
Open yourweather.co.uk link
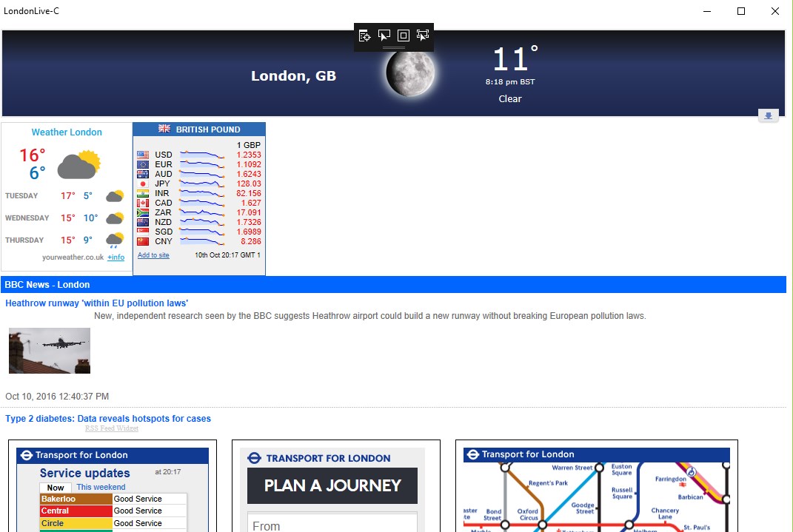point(73,257)
